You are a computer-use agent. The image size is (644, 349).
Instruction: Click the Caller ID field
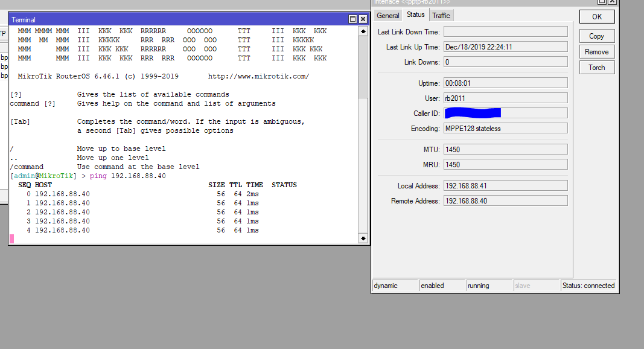[x=506, y=113]
